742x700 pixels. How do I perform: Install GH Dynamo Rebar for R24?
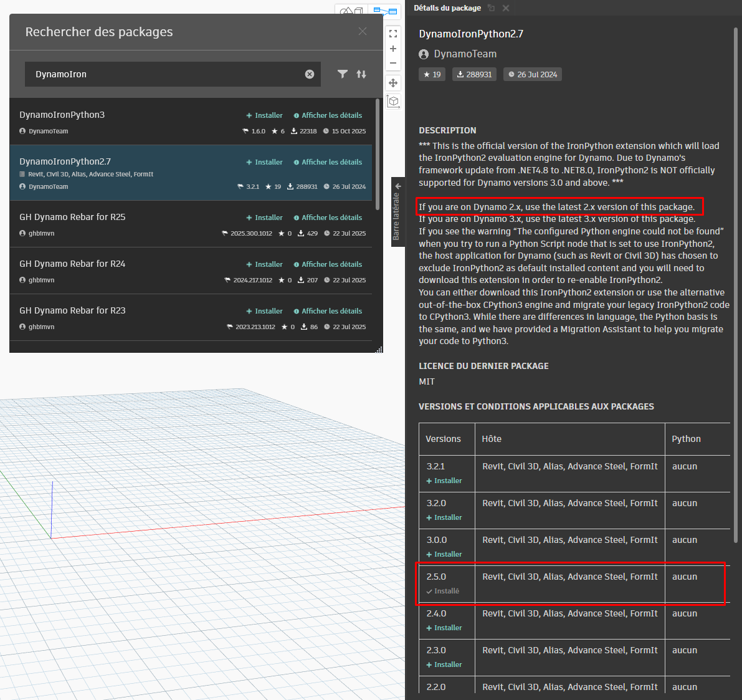tap(264, 264)
